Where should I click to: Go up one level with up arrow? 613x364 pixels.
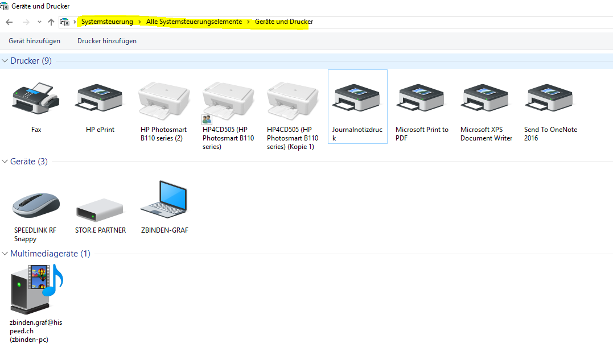[51, 22]
